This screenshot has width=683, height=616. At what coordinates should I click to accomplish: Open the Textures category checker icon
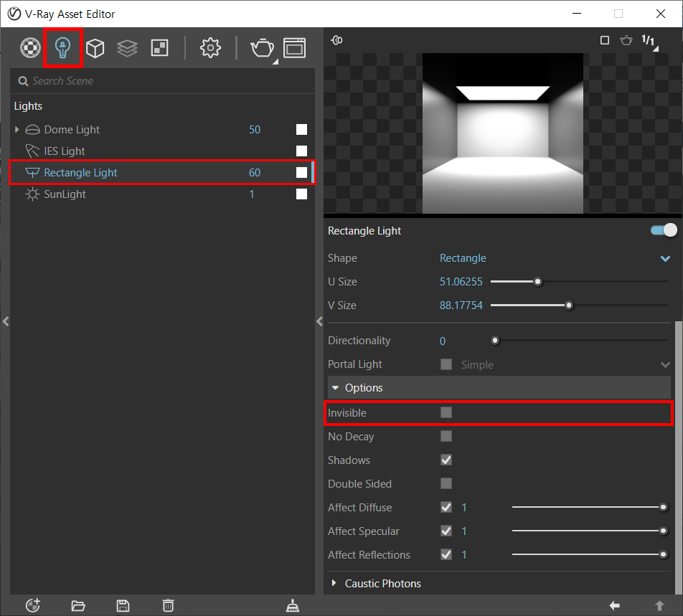pyautogui.click(x=159, y=48)
